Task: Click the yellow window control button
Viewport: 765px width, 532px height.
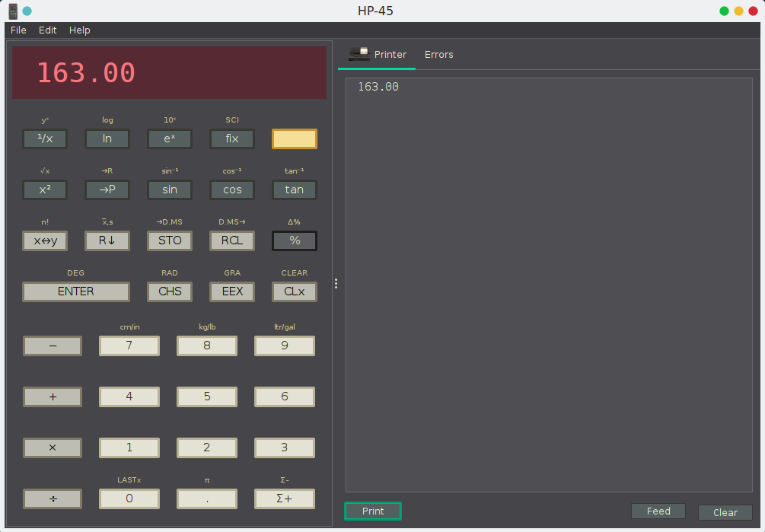Action: tap(738, 11)
